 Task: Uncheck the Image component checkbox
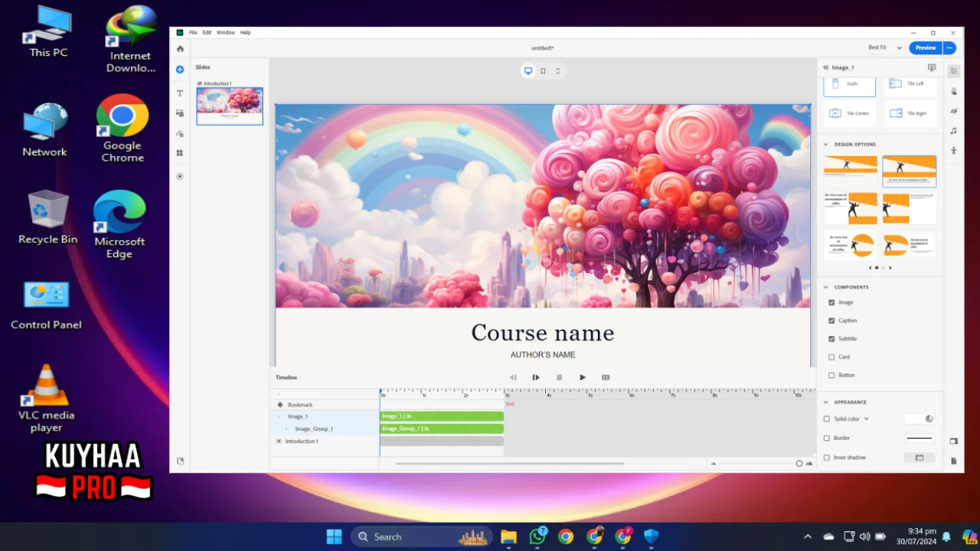[x=831, y=302]
